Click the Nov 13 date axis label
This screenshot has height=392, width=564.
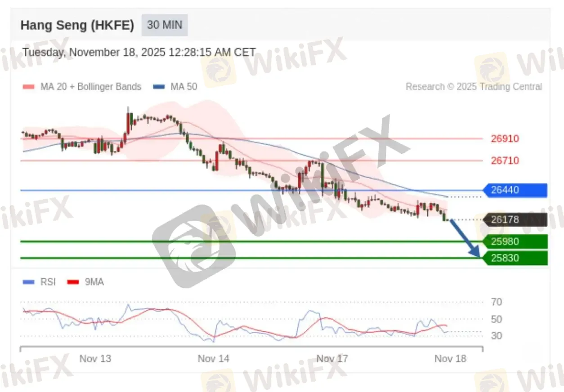[95, 359]
